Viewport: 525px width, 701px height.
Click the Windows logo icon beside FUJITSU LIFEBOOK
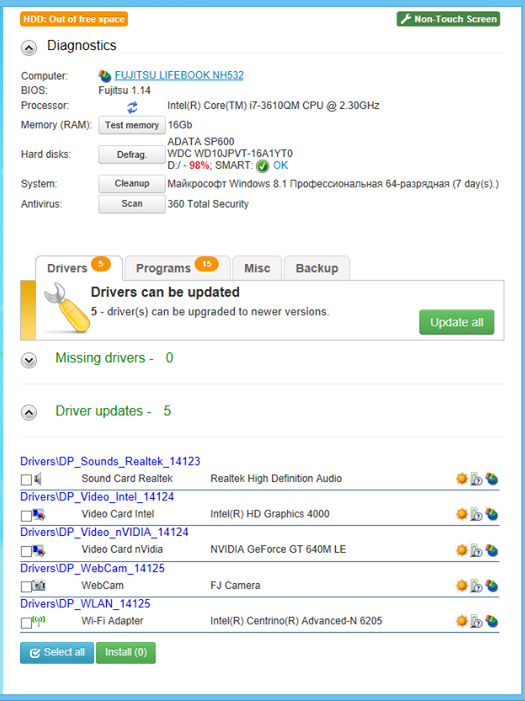coord(105,76)
